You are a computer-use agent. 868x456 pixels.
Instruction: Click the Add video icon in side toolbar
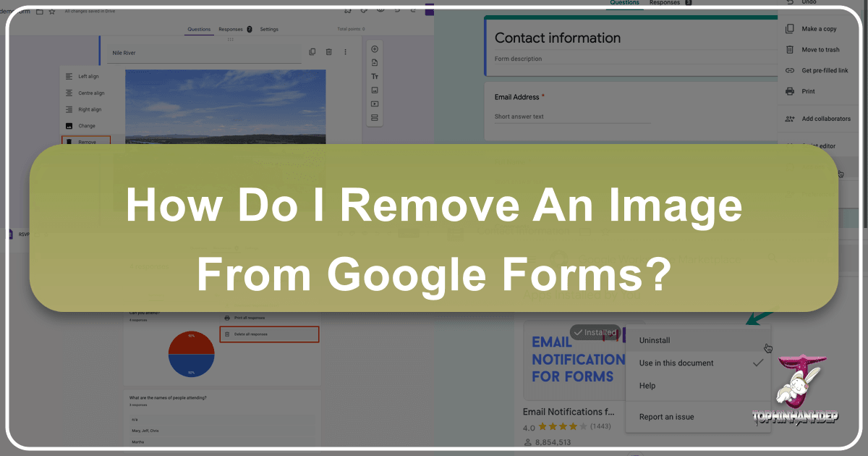coord(375,104)
